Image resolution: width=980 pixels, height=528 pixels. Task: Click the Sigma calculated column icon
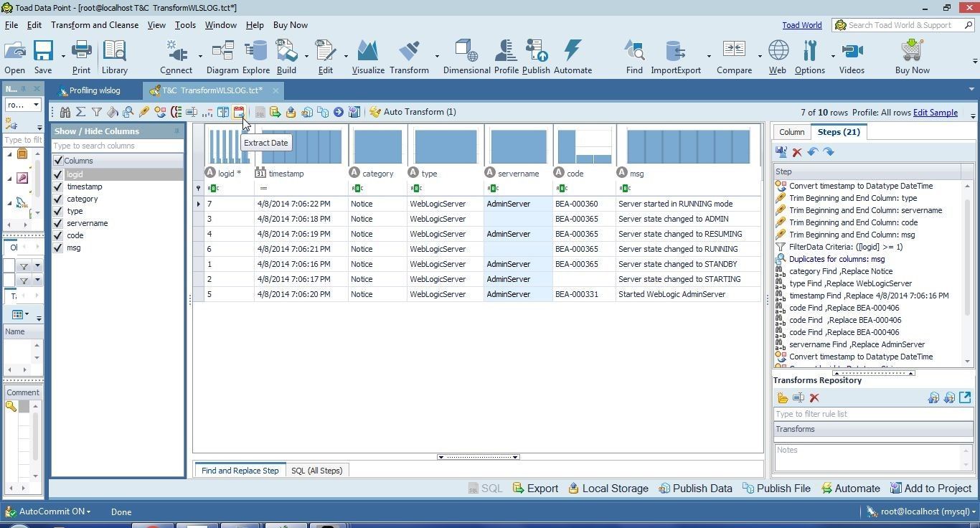point(81,112)
